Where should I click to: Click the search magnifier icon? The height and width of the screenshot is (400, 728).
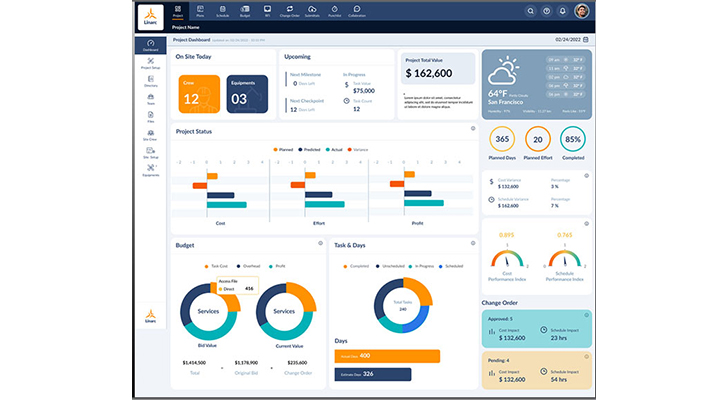(x=530, y=11)
